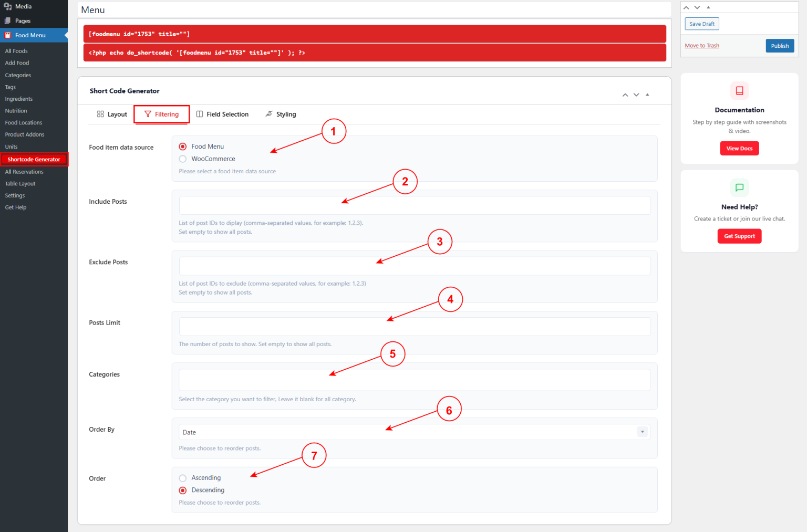Open Table Layout in the sidebar

pyautogui.click(x=20, y=184)
